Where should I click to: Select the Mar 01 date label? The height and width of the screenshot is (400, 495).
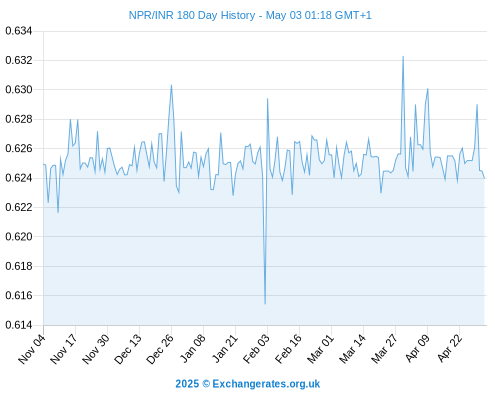[320, 348]
